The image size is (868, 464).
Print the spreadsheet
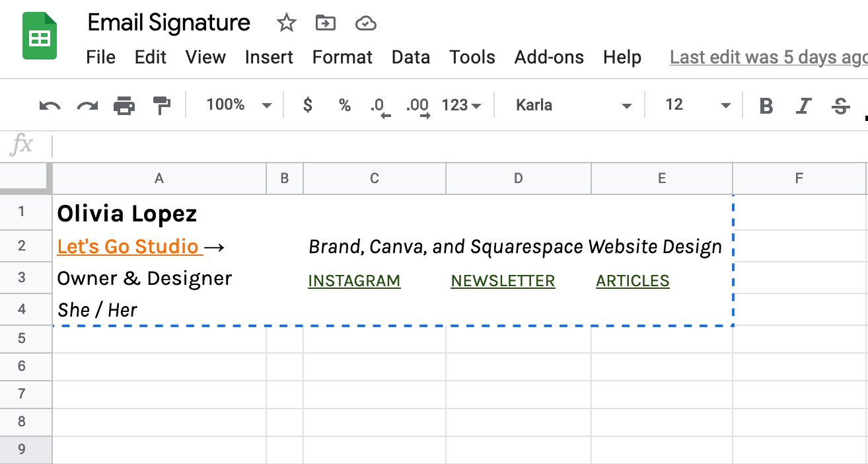(x=124, y=105)
